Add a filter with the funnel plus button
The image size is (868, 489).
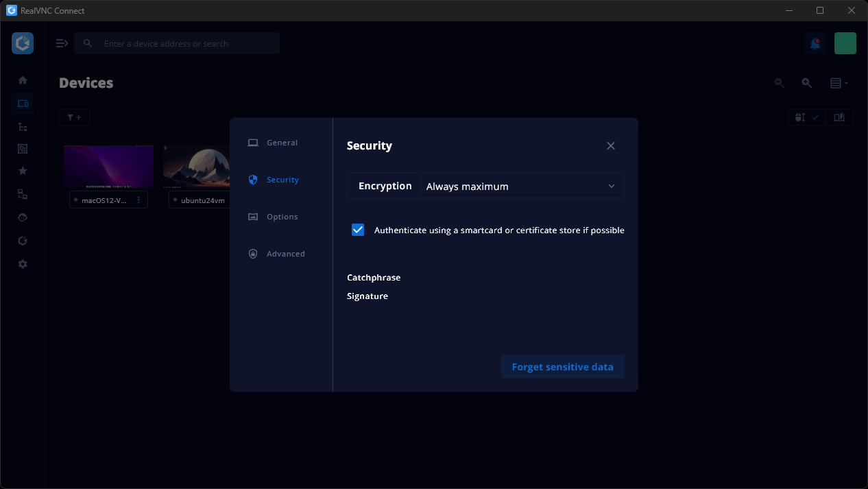point(74,117)
